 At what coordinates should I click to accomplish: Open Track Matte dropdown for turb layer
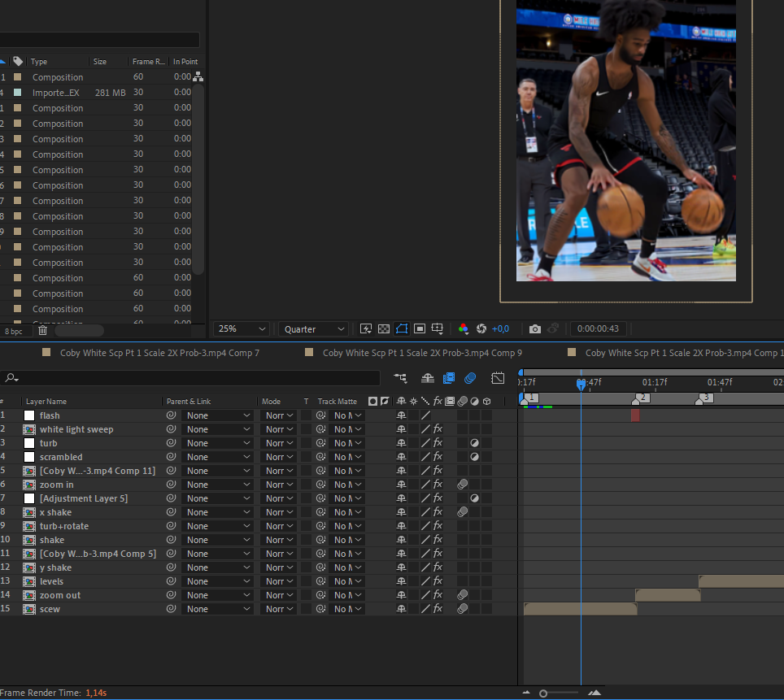click(x=347, y=443)
